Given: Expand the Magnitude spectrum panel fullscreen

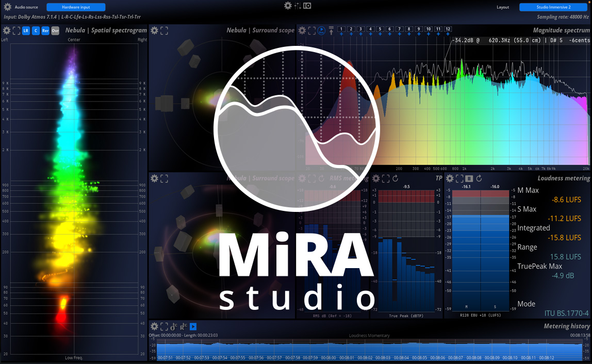Looking at the screenshot, I should [311, 30].
